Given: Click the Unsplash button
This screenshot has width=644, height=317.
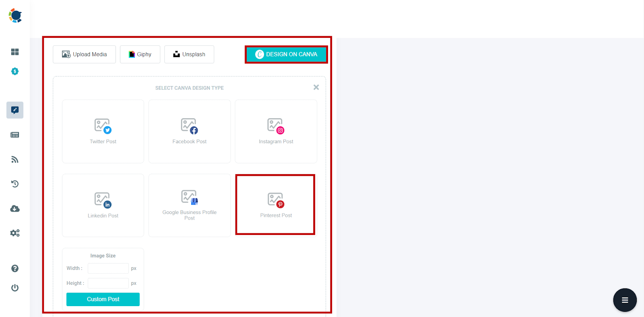Looking at the screenshot, I should coord(189,54).
